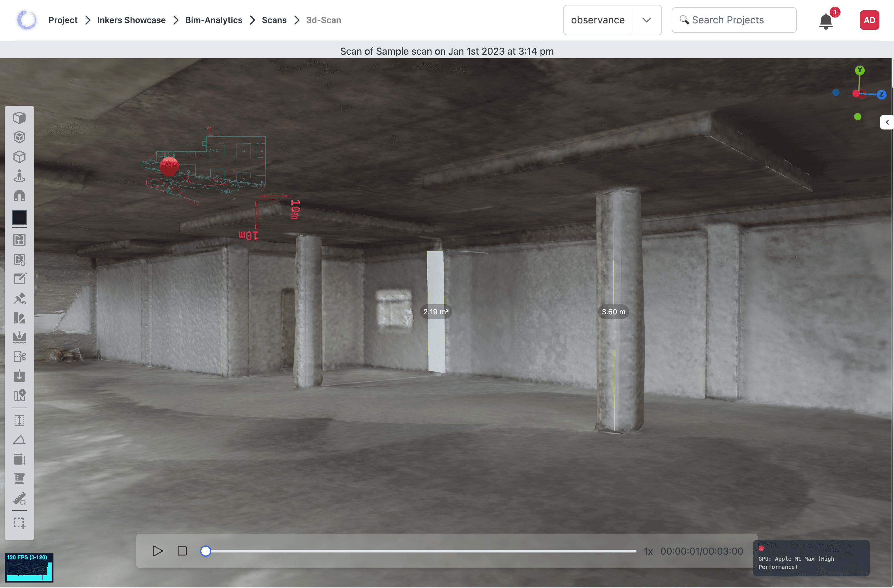Select the area dimension measure tool

click(19, 459)
